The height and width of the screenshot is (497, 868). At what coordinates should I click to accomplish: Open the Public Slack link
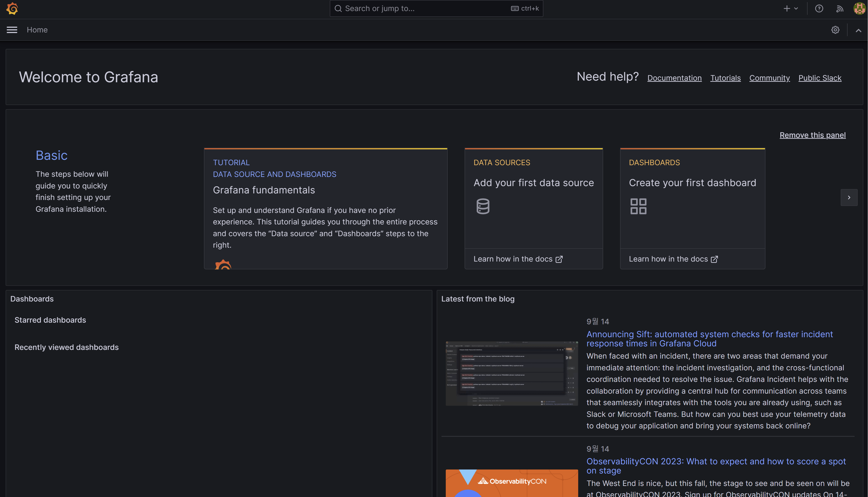point(820,78)
